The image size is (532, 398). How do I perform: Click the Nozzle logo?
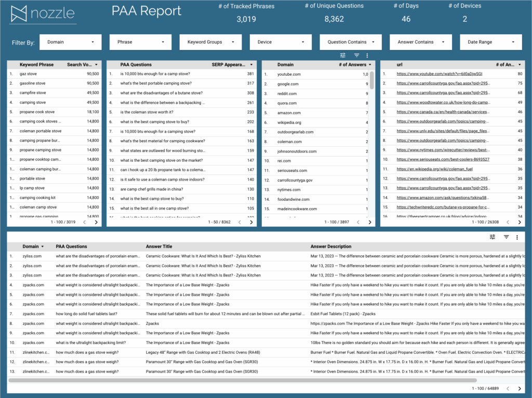[43, 14]
